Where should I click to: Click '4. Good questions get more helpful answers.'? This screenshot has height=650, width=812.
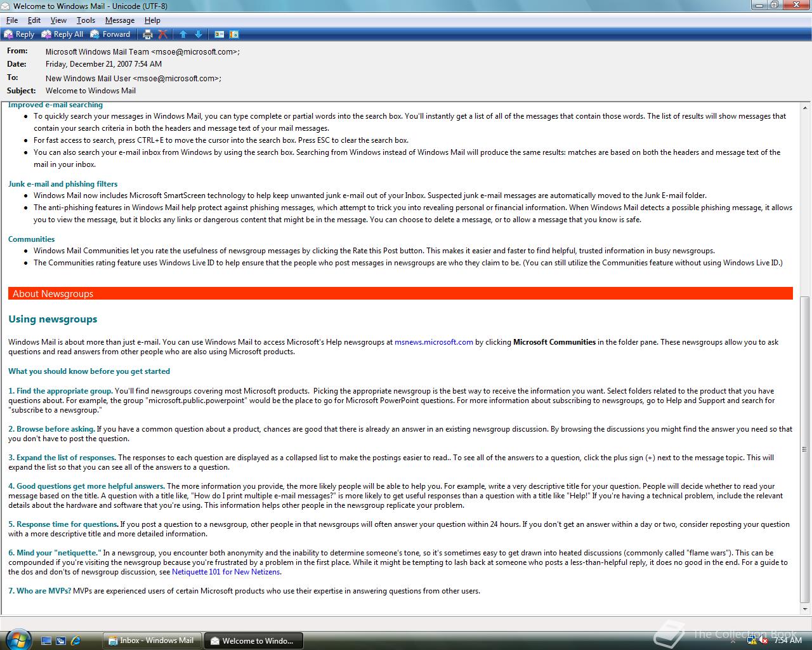[x=86, y=486]
